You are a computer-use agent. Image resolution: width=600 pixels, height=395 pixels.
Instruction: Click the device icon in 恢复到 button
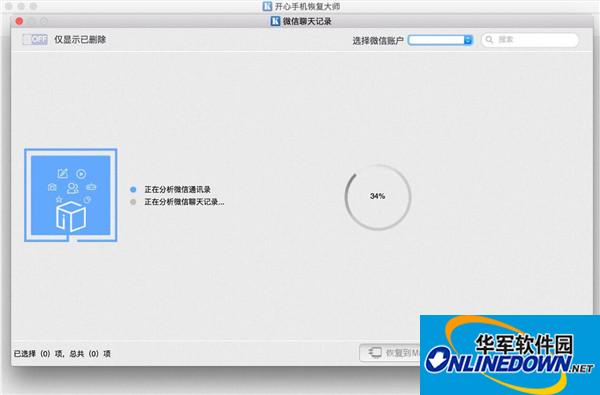point(375,352)
